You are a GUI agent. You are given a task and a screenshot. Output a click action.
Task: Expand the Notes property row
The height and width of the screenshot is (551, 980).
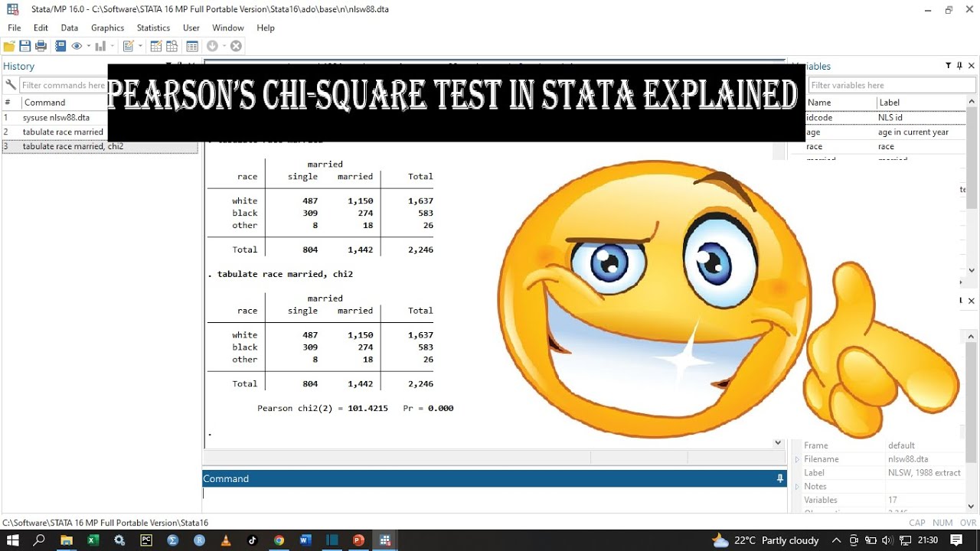[x=797, y=487]
